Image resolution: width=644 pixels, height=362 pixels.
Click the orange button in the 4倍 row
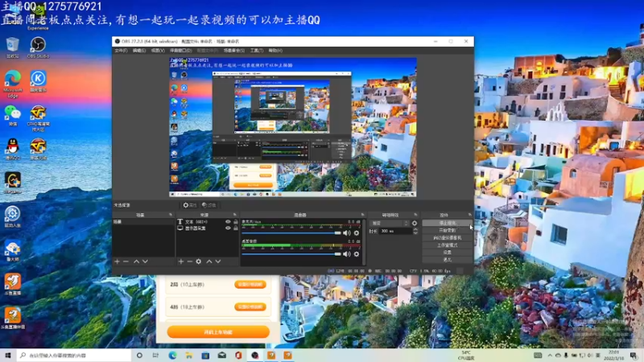pyautogui.click(x=250, y=307)
